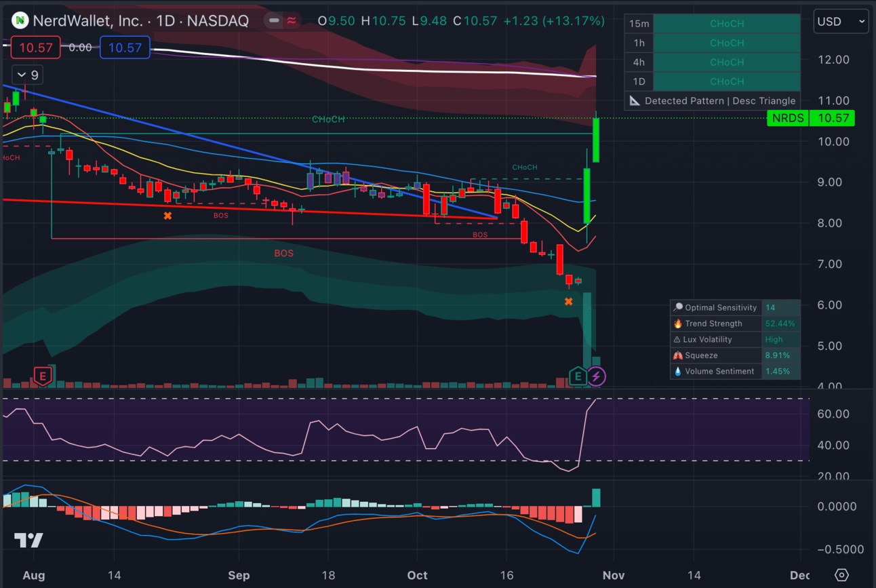Open the red earnings E marker near August
This screenshot has height=588, width=876.
(x=43, y=376)
